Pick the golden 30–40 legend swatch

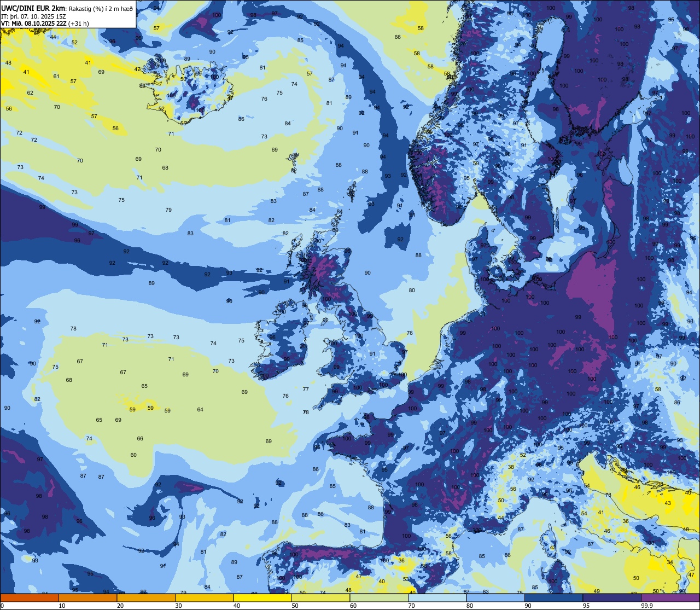[204, 598]
